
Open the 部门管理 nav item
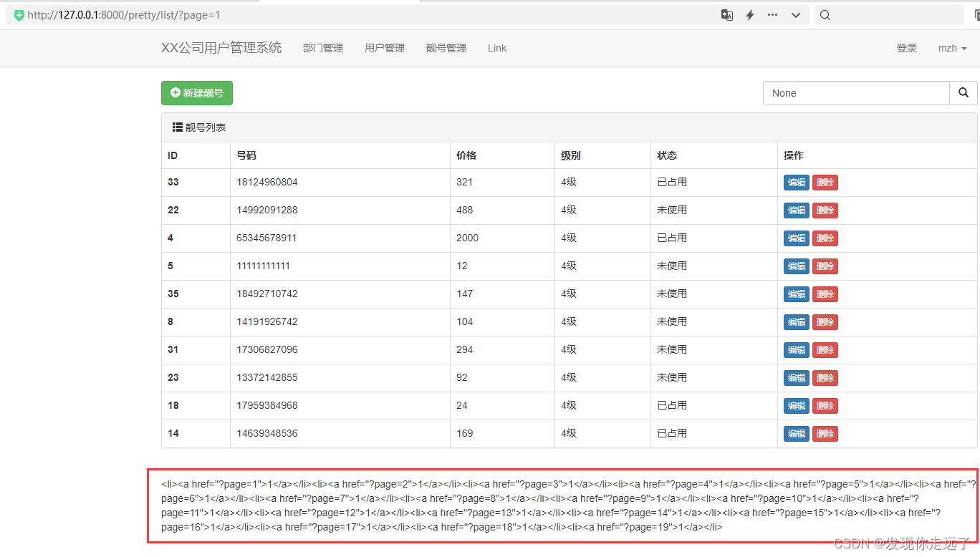pyautogui.click(x=323, y=48)
